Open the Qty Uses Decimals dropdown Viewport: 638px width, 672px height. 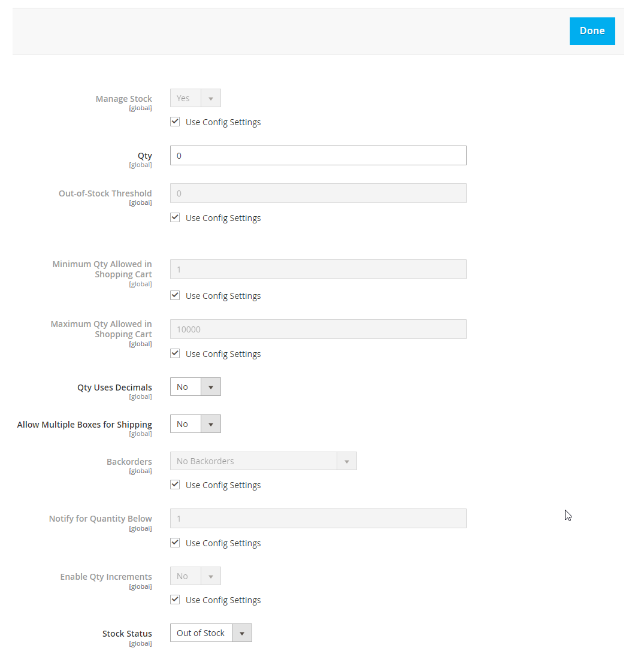click(x=195, y=386)
